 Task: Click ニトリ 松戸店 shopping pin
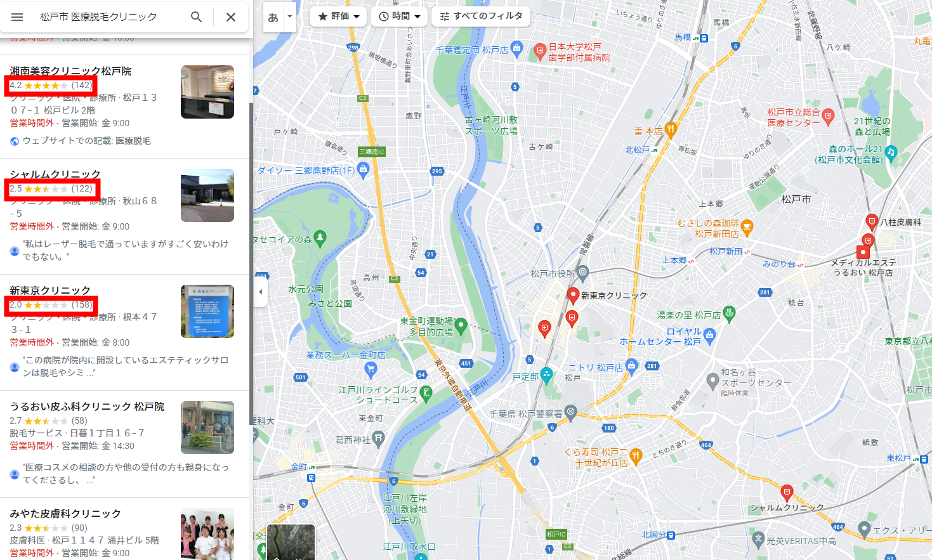point(631,365)
